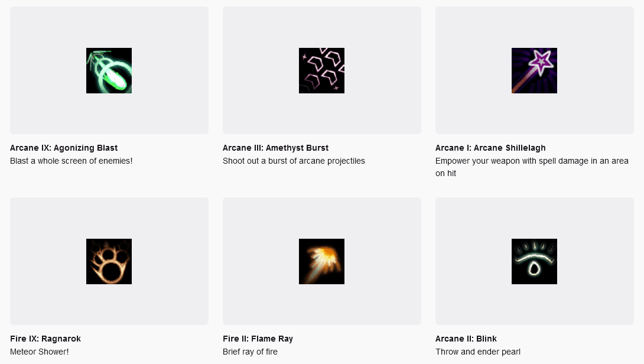Click the "Arcane I: Arcane Shillelagh" heading

490,148
